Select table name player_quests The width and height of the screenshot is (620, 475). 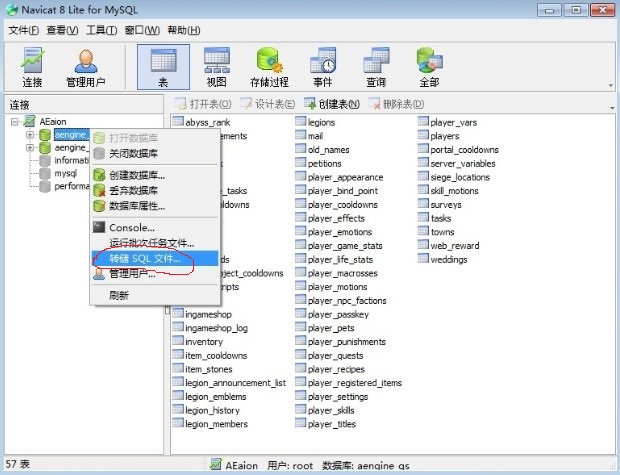coord(336,356)
